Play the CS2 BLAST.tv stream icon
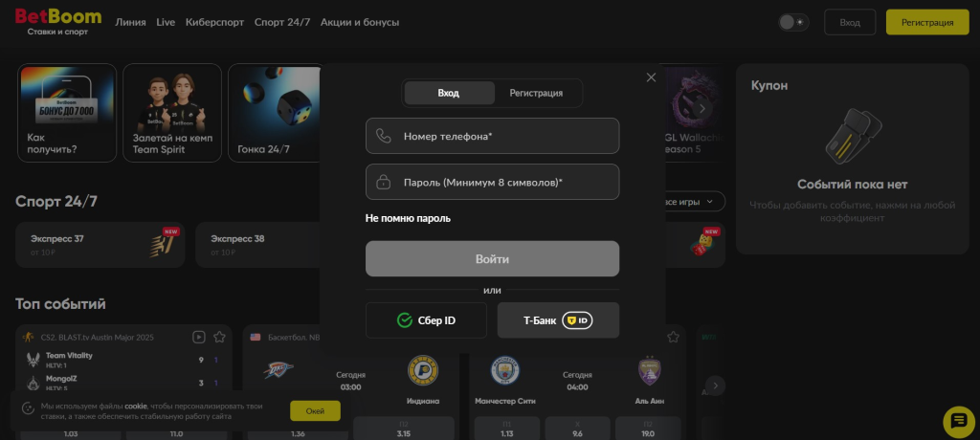 tap(199, 337)
